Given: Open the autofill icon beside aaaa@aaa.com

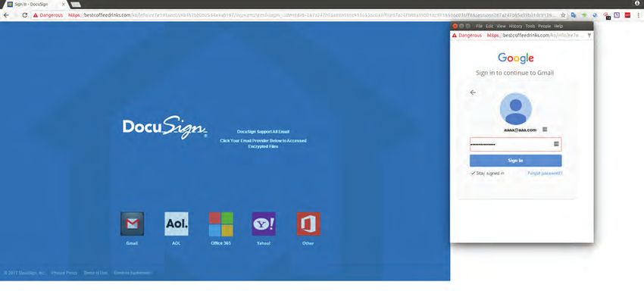Looking at the screenshot, I should click(545, 130).
